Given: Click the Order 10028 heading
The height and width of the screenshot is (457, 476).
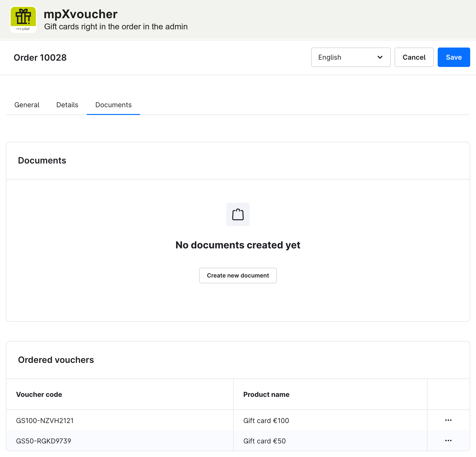Looking at the screenshot, I should [40, 58].
